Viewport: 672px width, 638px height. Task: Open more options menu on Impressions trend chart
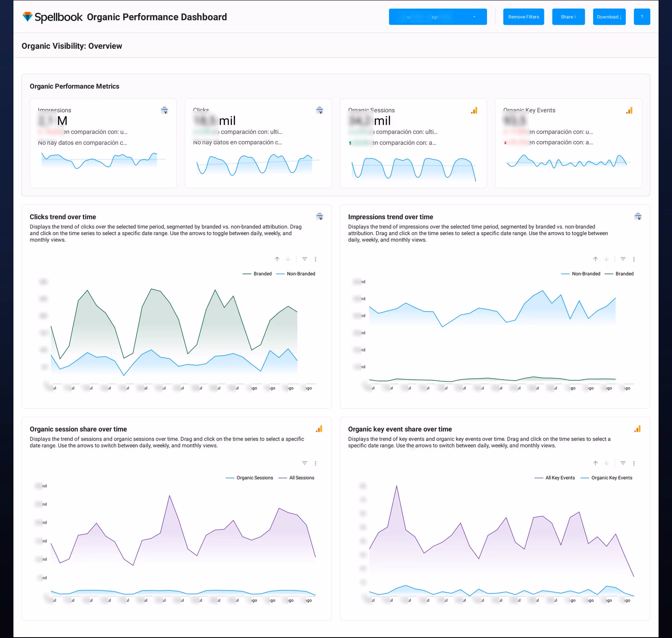click(634, 259)
